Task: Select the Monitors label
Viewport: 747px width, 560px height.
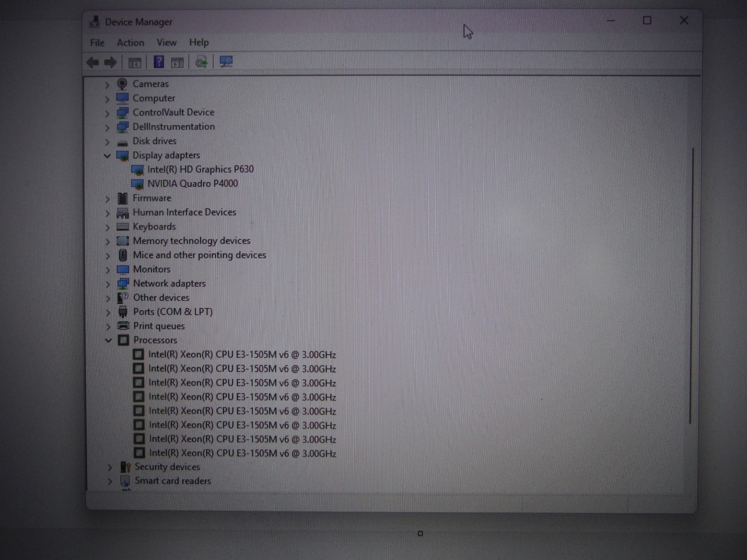Action: pyautogui.click(x=152, y=269)
